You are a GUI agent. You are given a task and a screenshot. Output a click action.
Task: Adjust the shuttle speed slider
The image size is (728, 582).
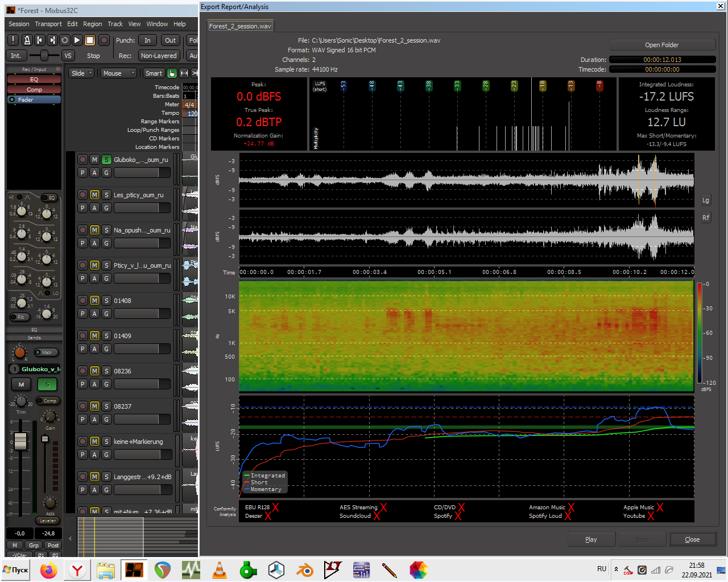pos(44,56)
